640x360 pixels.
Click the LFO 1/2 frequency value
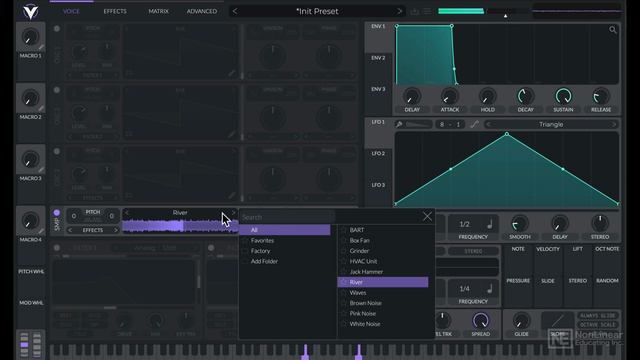click(464, 224)
